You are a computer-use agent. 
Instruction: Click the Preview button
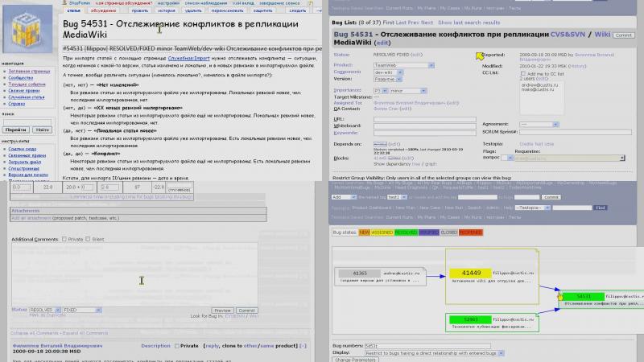[223, 311]
